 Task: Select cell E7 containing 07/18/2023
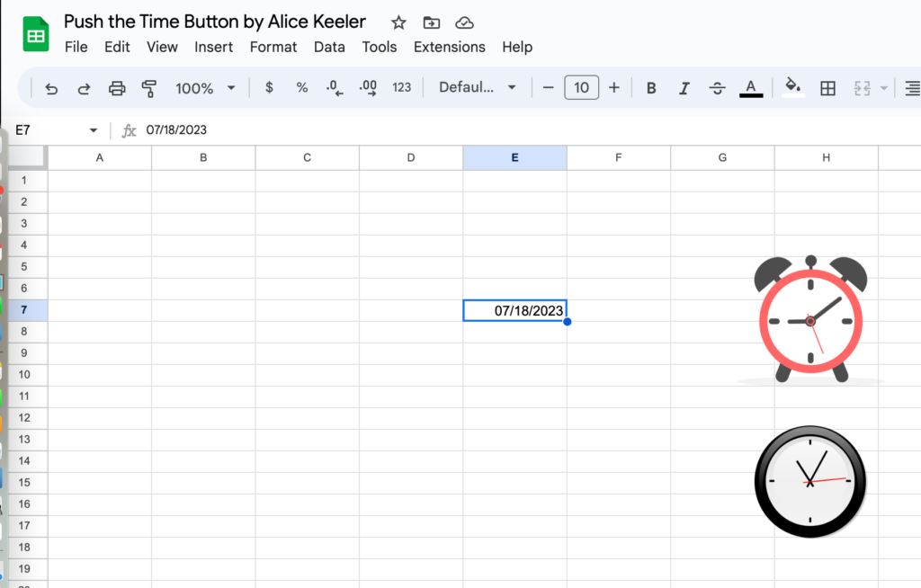tap(514, 310)
